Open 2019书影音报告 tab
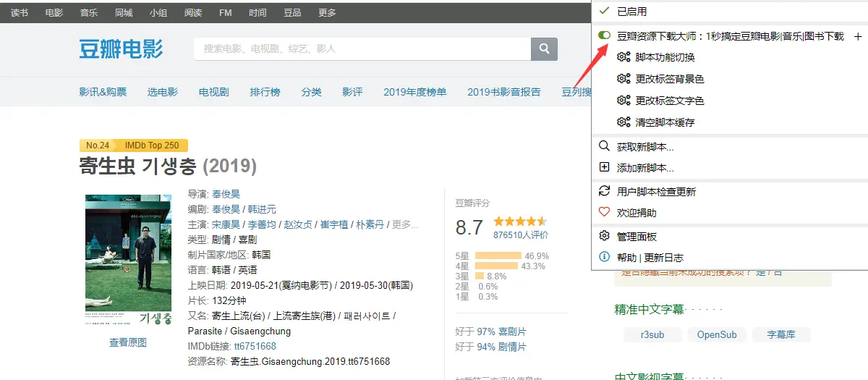 (504, 92)
